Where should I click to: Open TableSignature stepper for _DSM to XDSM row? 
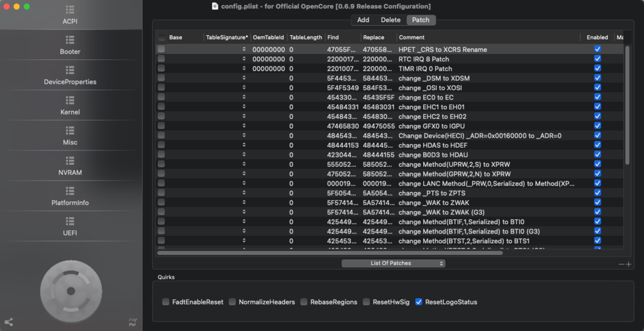point(244,77)
